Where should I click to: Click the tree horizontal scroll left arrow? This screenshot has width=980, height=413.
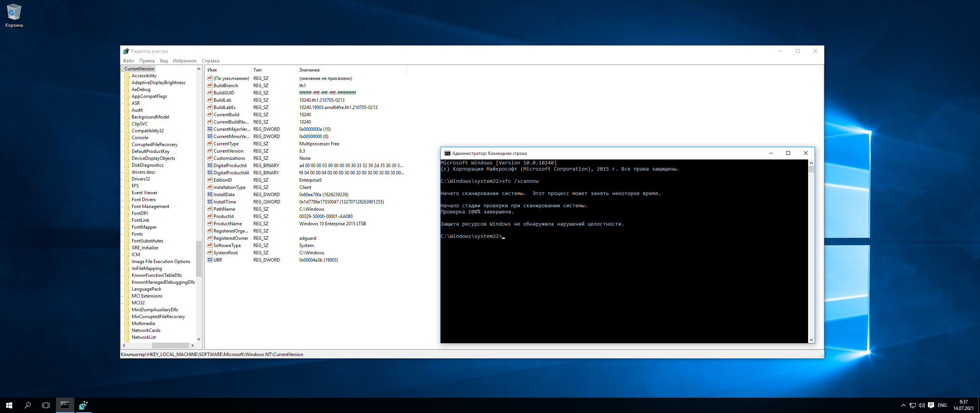tap(124, 345)
